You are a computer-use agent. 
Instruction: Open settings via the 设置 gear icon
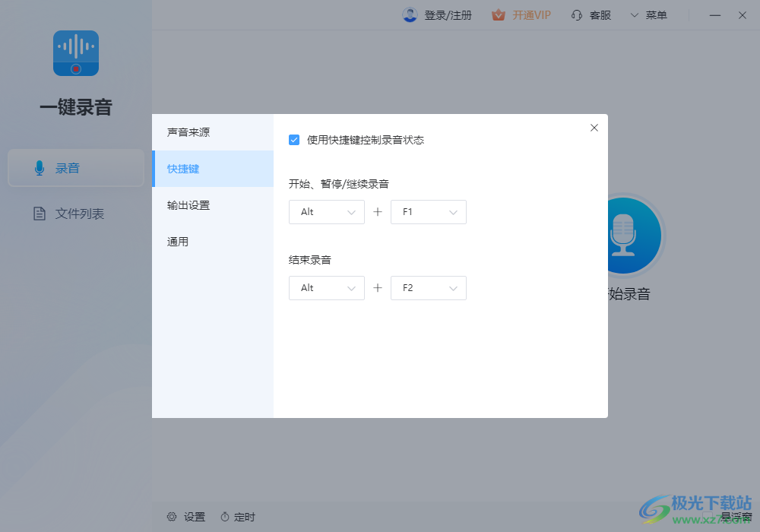pos(172,516)
